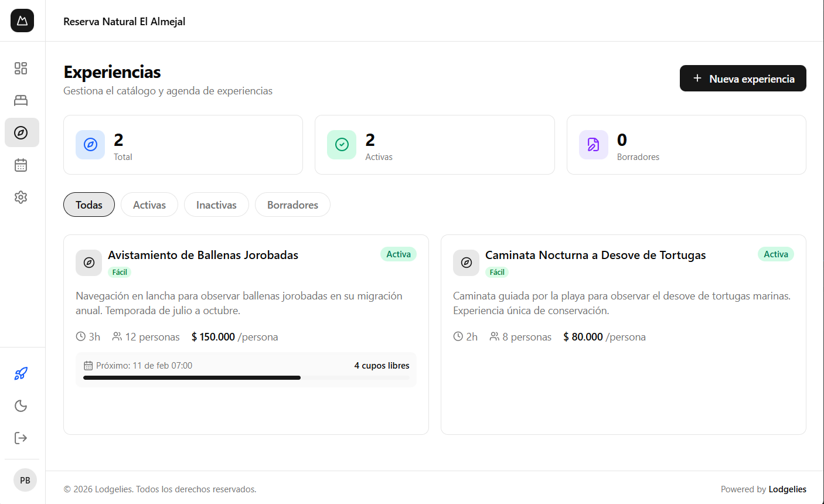Switch to the Inactivas filter
The width and height of the screenshot is (824, 504).
point(216,205)
